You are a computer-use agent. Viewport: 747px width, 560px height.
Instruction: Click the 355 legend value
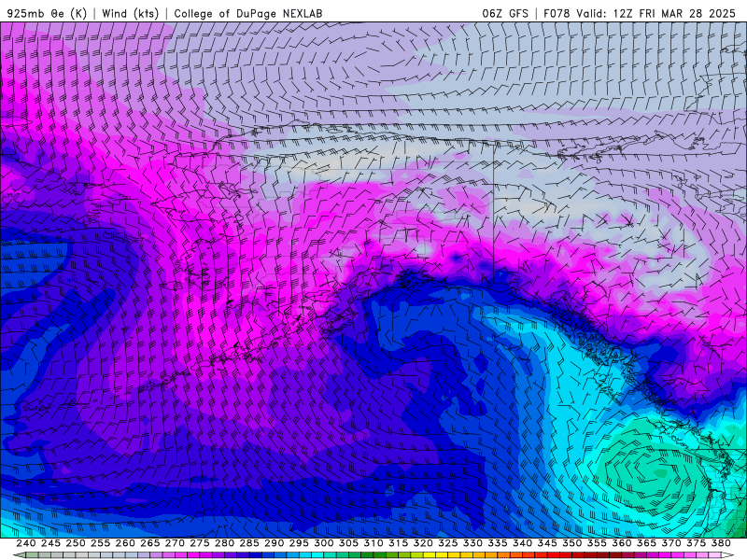[597, 543]
